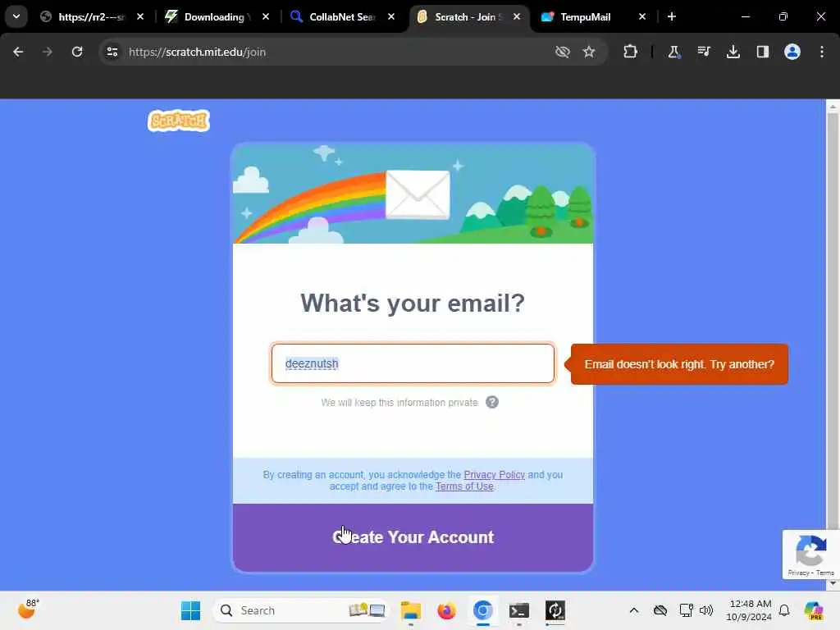Switch to the Downloading tab

217,16
